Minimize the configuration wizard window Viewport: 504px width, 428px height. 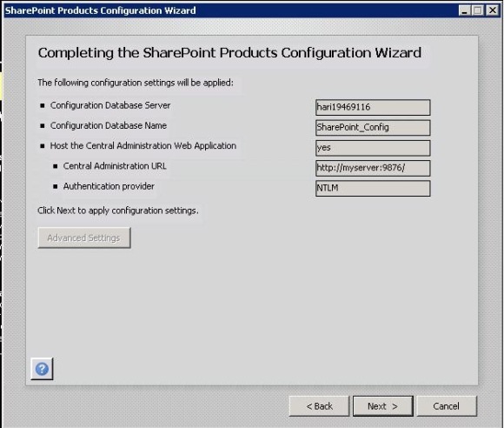464,10
